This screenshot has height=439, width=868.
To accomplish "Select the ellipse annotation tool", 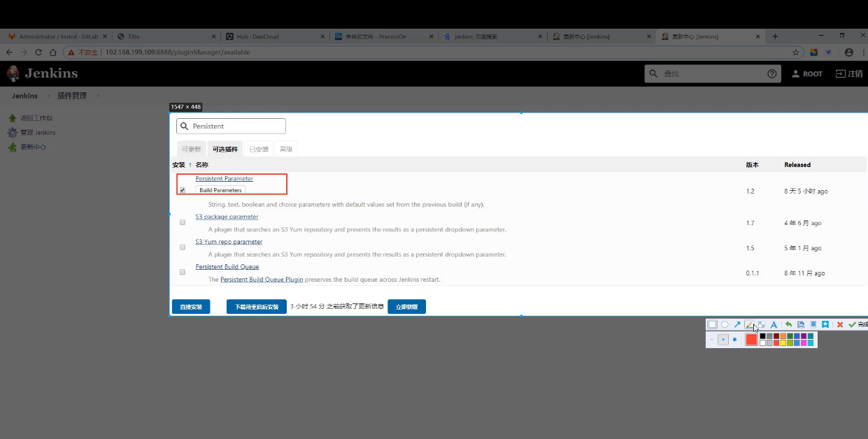I will (x=725, y=324).
